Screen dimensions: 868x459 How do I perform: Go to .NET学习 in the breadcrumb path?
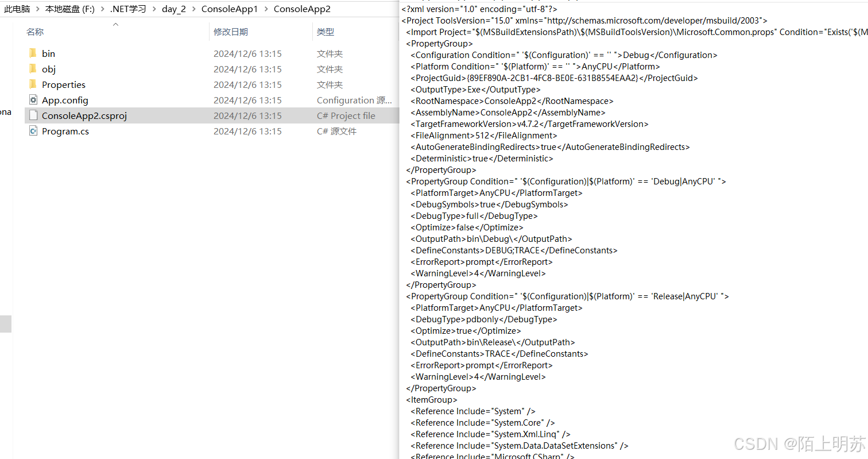point(128,9)
